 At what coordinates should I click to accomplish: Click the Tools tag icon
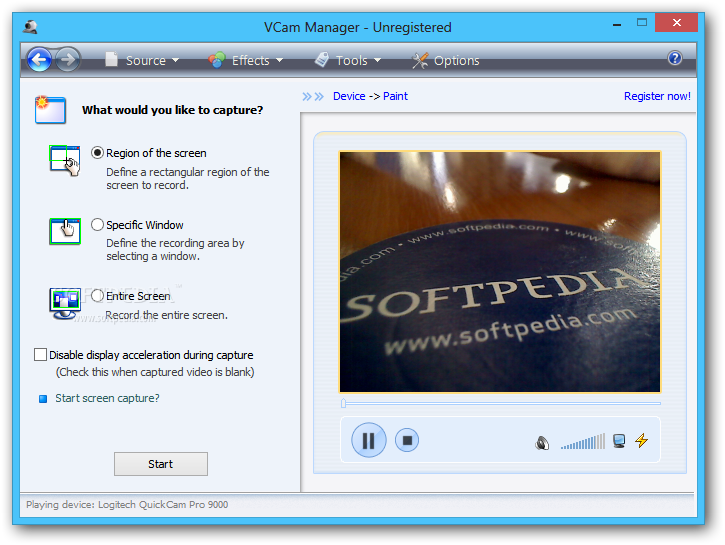click(322, 60)
